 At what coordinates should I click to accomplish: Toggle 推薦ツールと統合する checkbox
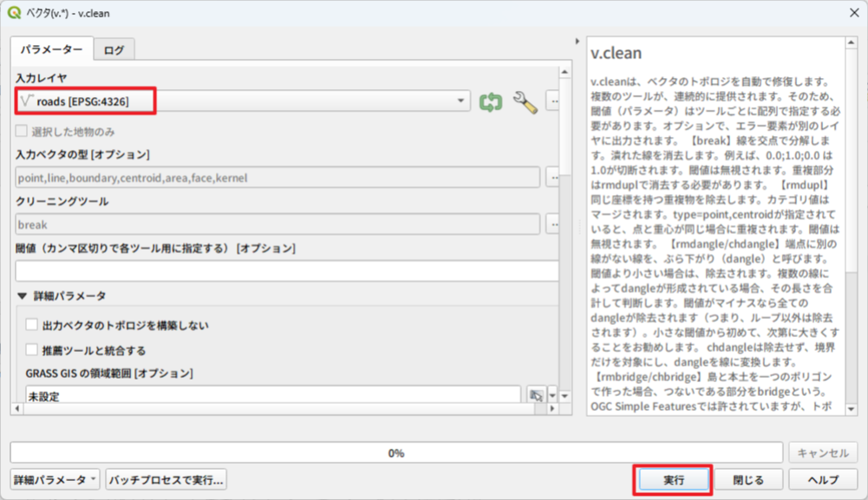(32, 350)
